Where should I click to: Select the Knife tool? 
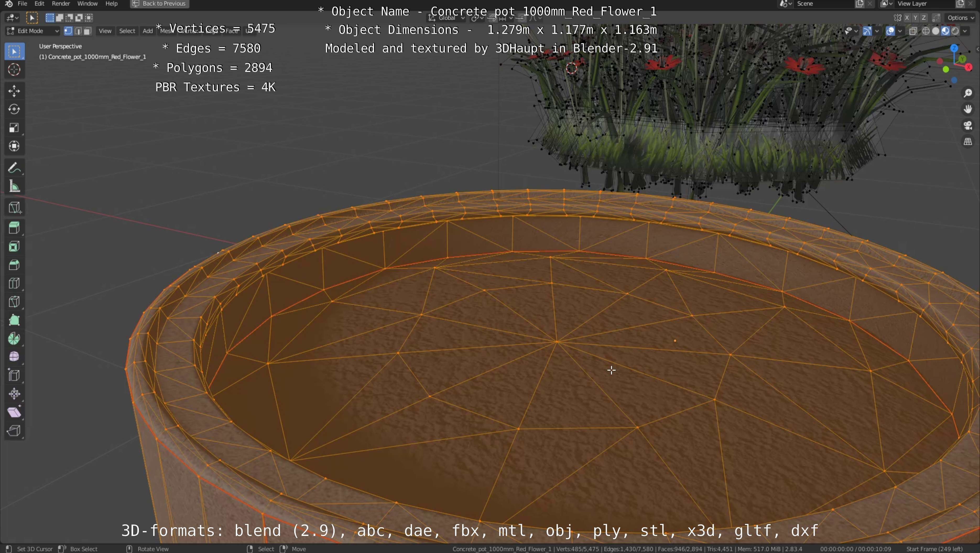click(14, 302)
